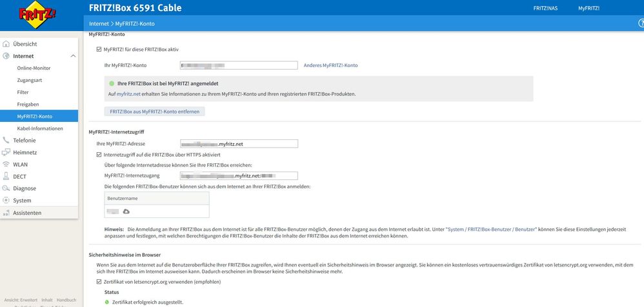Click 'Zertifikat erfolgreich ausgestellt.' status text
Viewport: 644px width, 307px height.
point(148,302)
